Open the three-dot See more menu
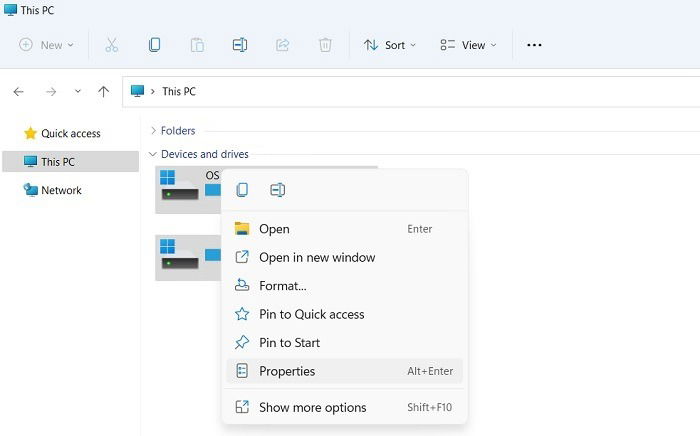 tap(534, 45)
